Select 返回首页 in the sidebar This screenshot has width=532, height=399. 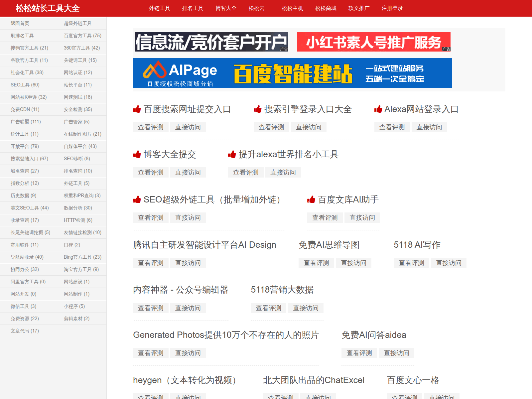pyautogui.click(x=20, y=23)
